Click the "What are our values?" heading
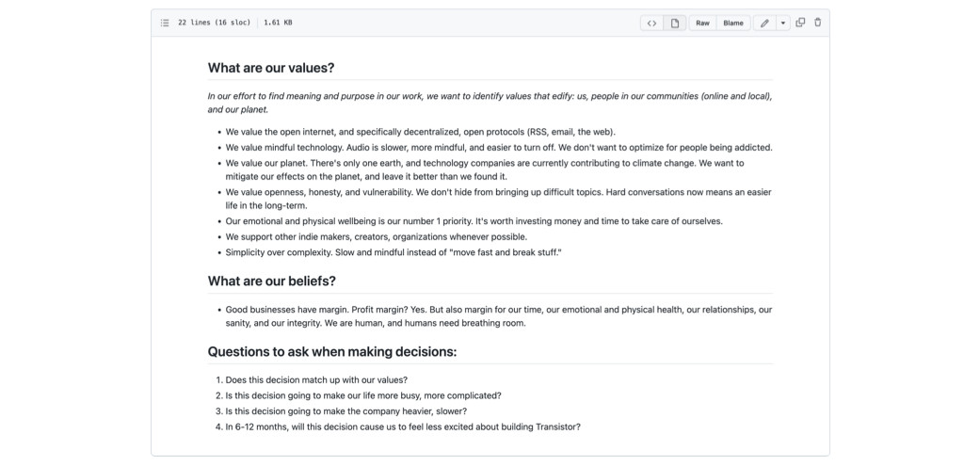 pyautogui.click(x=271, y=68)
